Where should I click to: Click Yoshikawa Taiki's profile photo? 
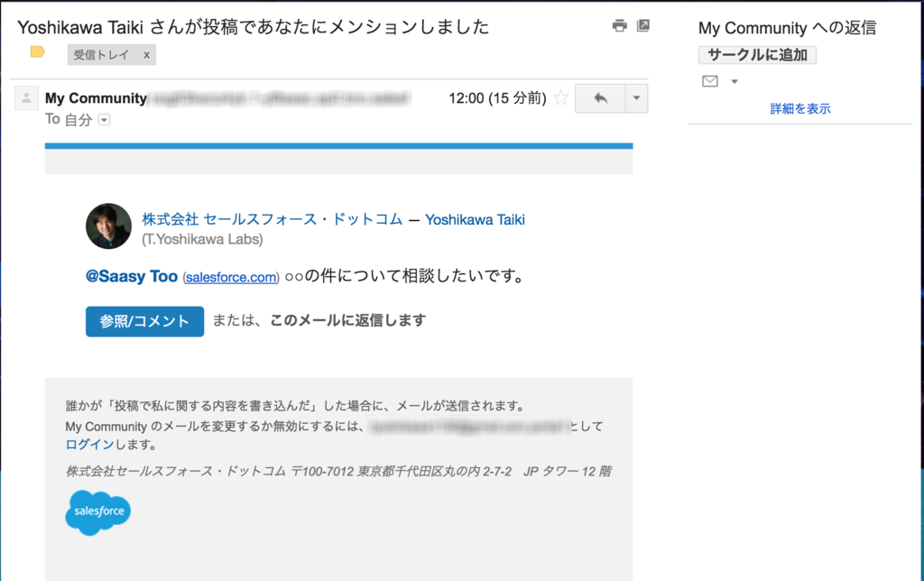[x=108, y=226]
